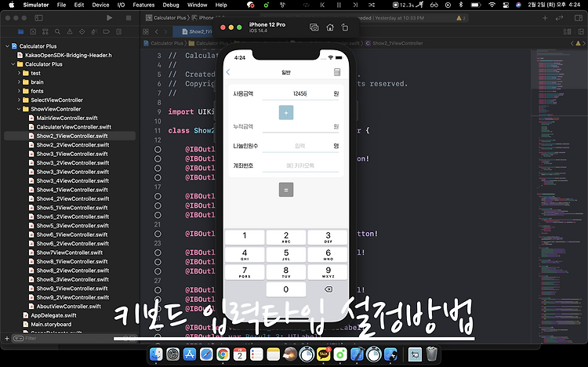Tap the back chevron in the app

tap(228, 72)
